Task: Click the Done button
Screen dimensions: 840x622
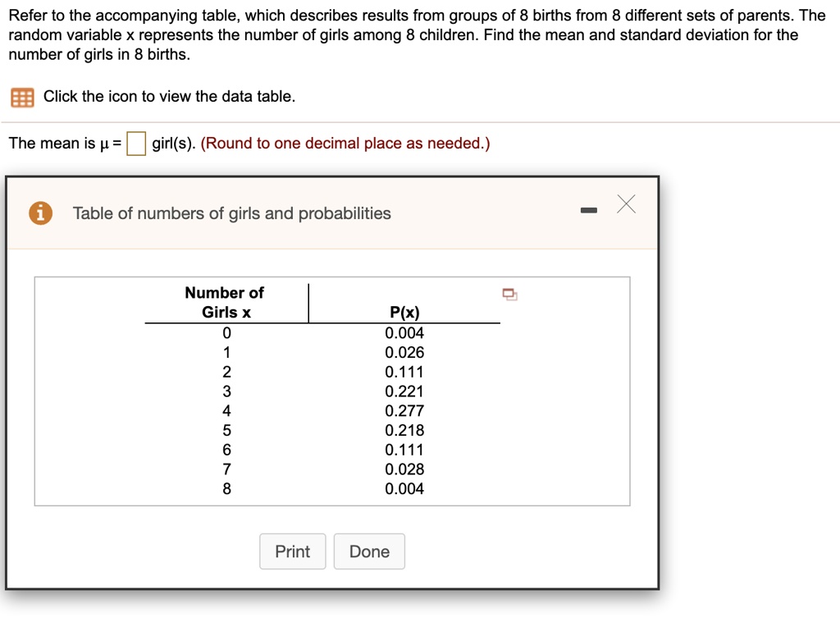Action: click(369, 551)
